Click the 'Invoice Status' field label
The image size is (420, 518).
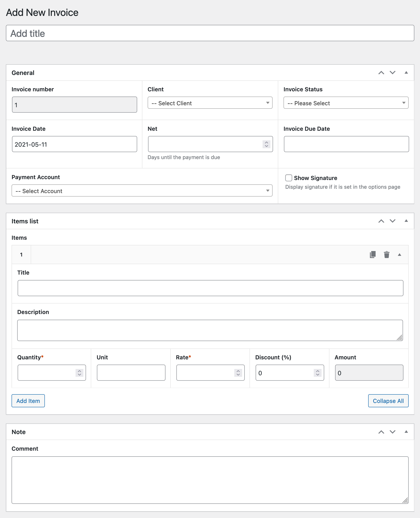pos(303,89)
